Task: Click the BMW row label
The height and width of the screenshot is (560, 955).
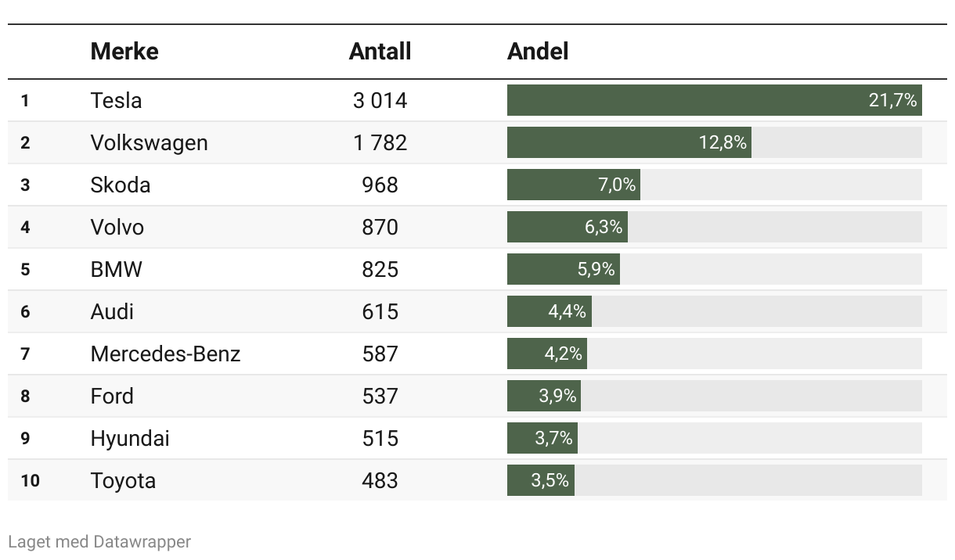Action: point(117,269)
